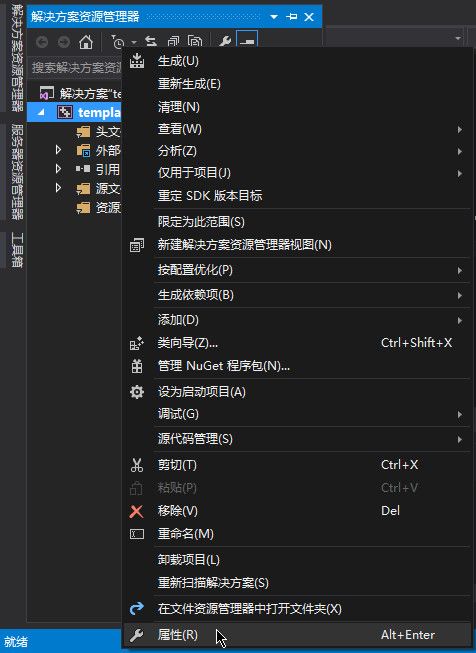Click the show all files icon
The width and height of the screenshot is (476, 653).
pyautogui.click(x=195, y=42)
